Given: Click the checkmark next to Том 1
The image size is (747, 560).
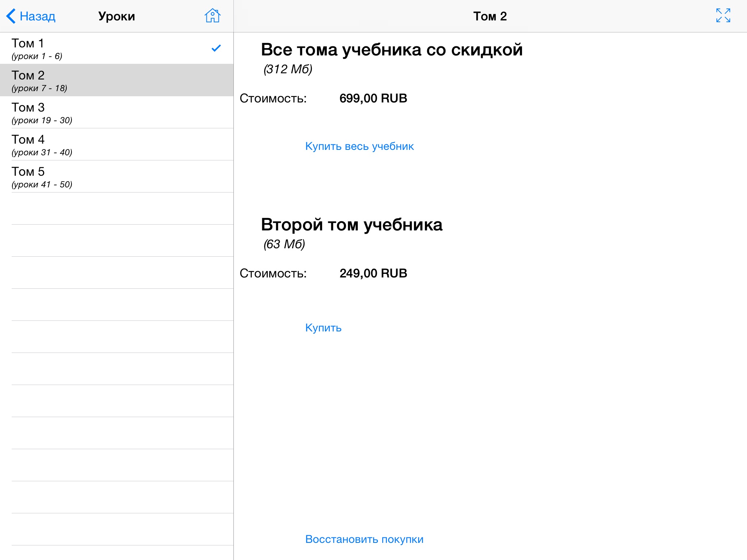Looking at the screenshot, I should pyautogui.click(x=216, y=48).
